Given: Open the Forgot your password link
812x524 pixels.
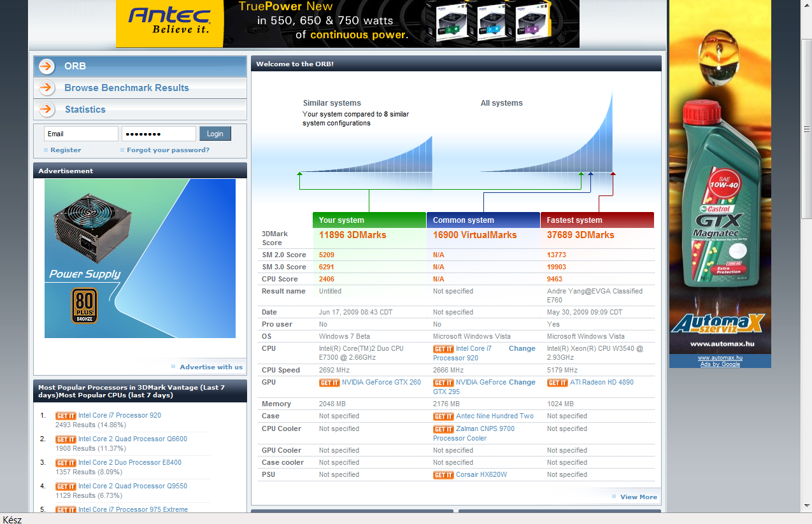Looking at the screenshot, I should coord(168,150).
